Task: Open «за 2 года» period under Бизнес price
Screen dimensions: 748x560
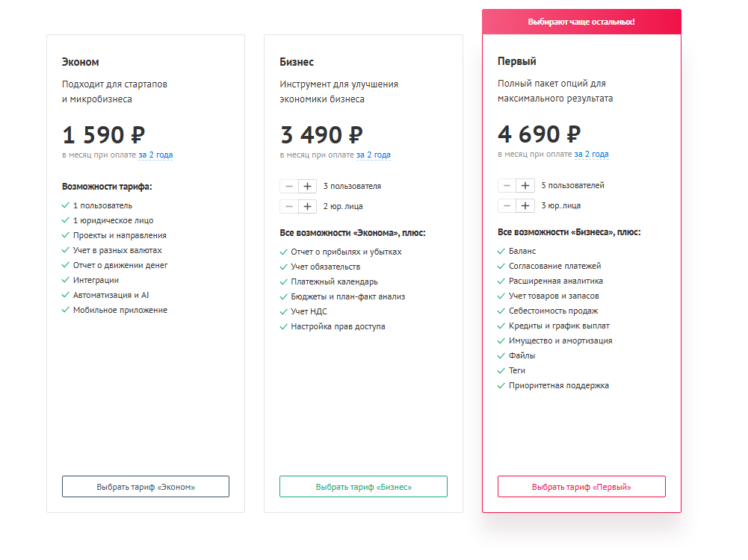Action: pos(373,155)
